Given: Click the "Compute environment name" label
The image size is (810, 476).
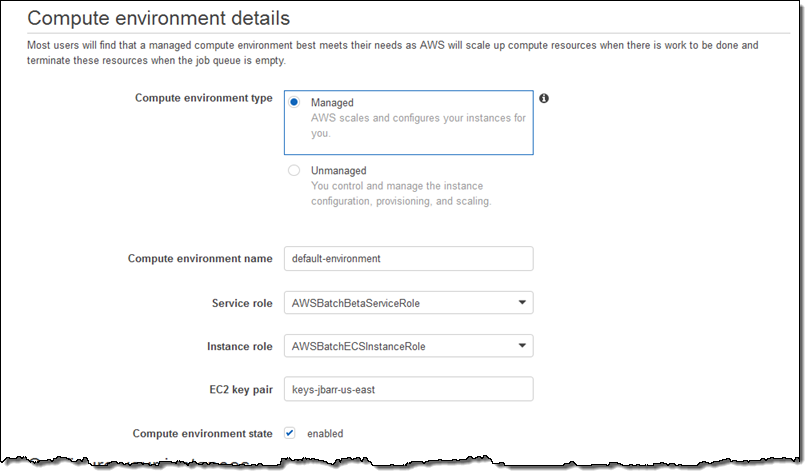Looking at the screenshot, I should 200,258.
